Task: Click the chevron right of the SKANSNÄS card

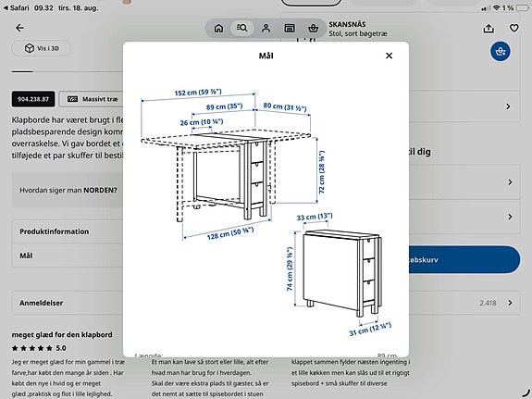Action: click(x=508, y=106)
